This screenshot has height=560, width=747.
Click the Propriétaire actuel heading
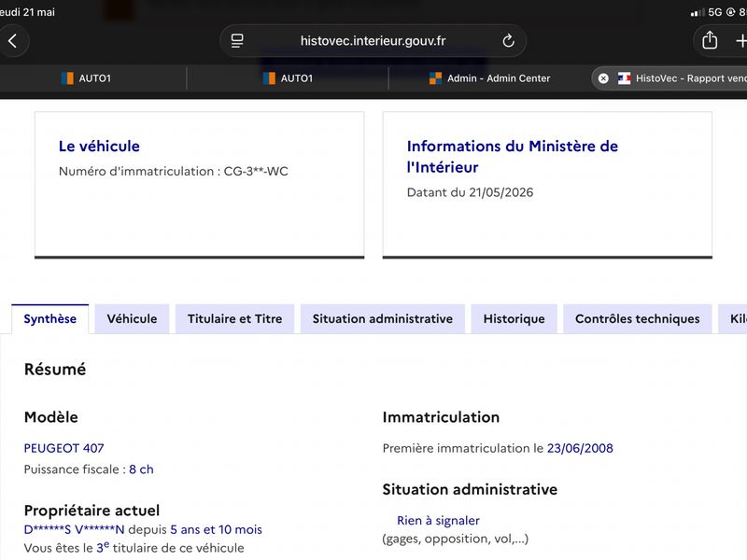tap(92, 511)
